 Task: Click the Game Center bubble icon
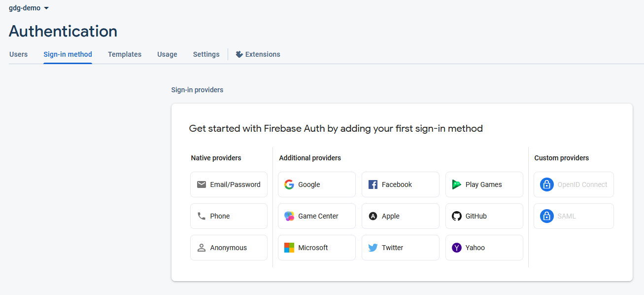point(289,216)
